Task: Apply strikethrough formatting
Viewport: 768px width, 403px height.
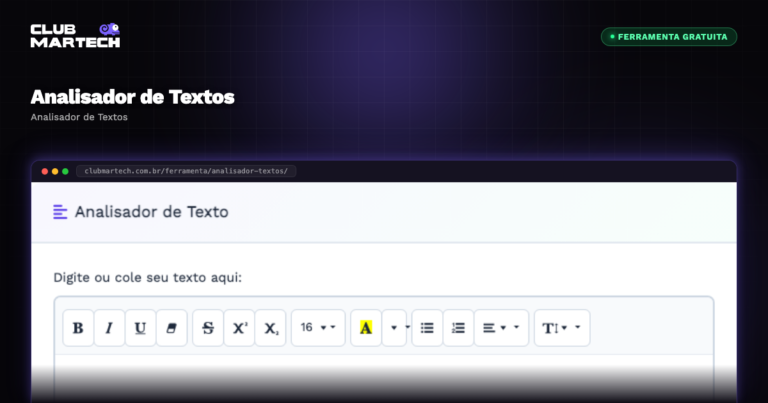Action: (208, 328)
